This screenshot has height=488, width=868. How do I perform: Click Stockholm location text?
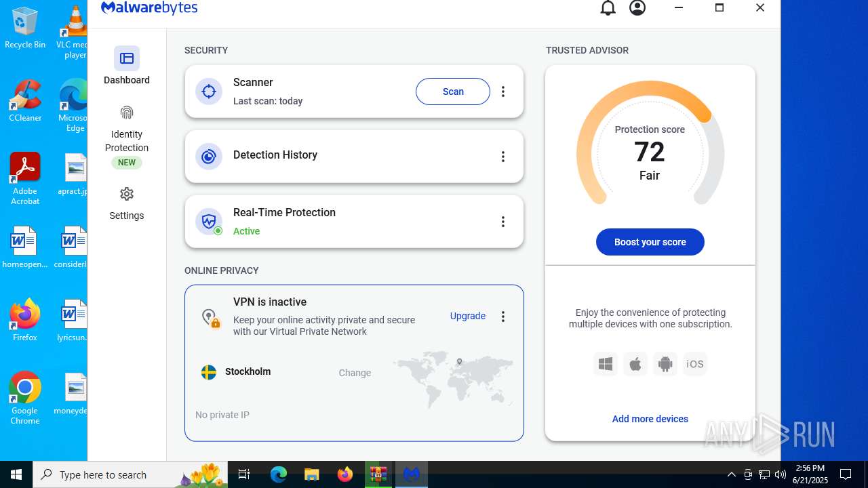(x=248, y=371)
